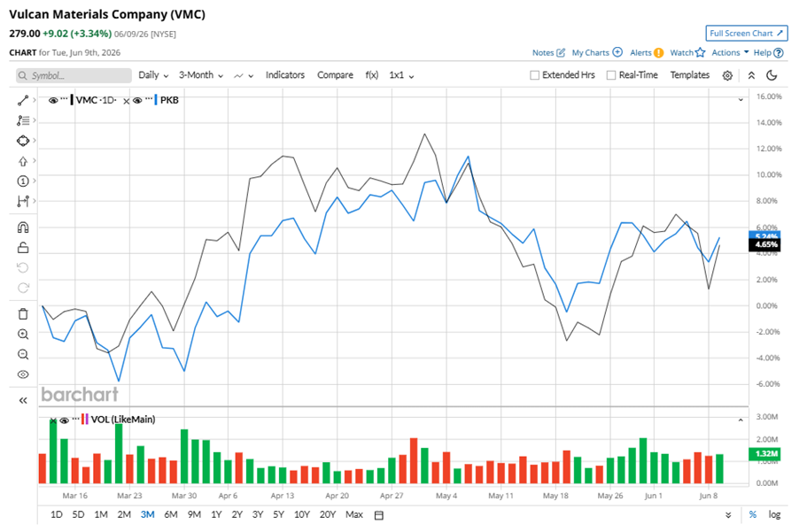Click into the Symbol search field
The image size is (799, 532).
74,75
